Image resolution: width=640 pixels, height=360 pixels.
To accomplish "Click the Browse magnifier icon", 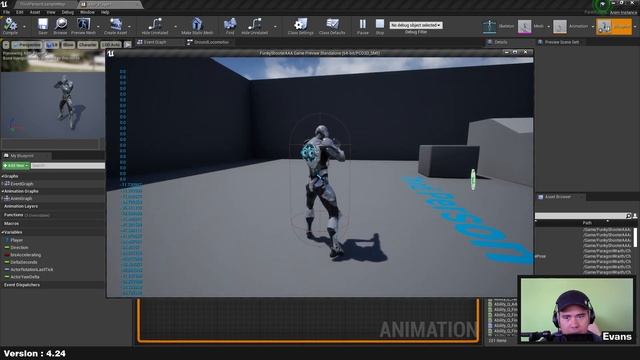I will point(61,24).
